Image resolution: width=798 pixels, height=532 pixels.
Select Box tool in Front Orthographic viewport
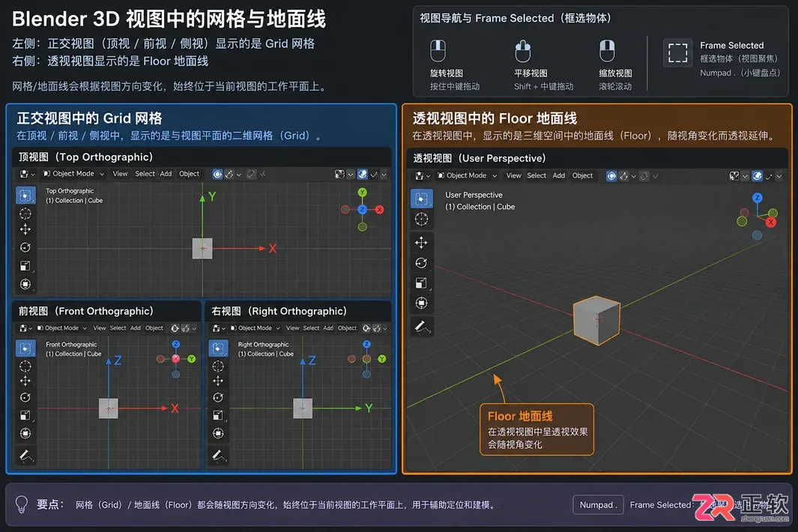(25, 348)
